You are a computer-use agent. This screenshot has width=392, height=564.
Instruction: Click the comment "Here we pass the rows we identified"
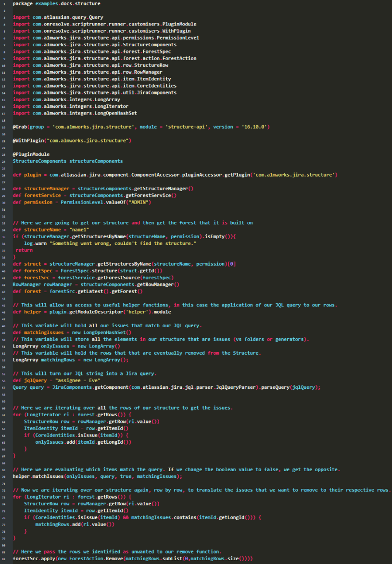pos(117,552)
